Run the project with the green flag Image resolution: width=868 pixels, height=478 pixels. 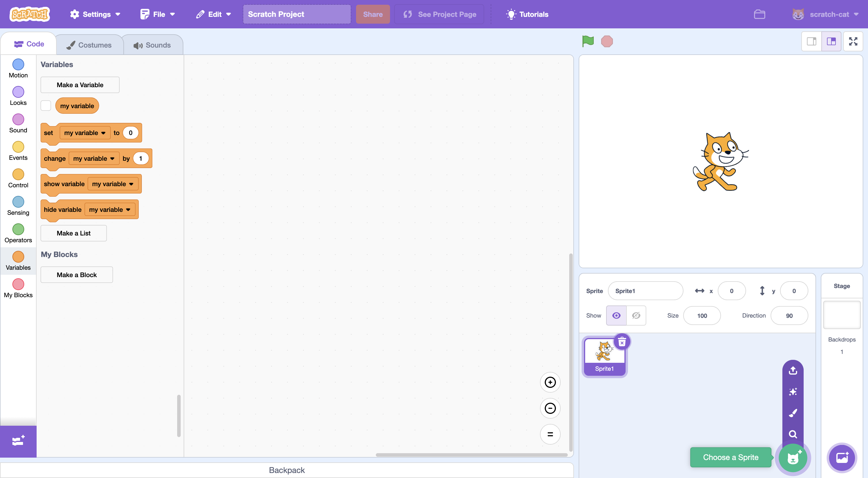588,41
